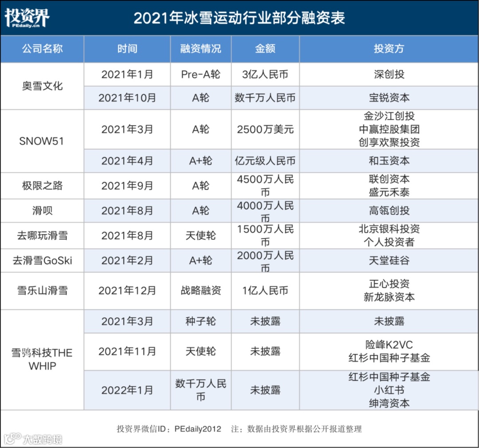
Task: Click the amount 1亿人民币
Action: 265,291
